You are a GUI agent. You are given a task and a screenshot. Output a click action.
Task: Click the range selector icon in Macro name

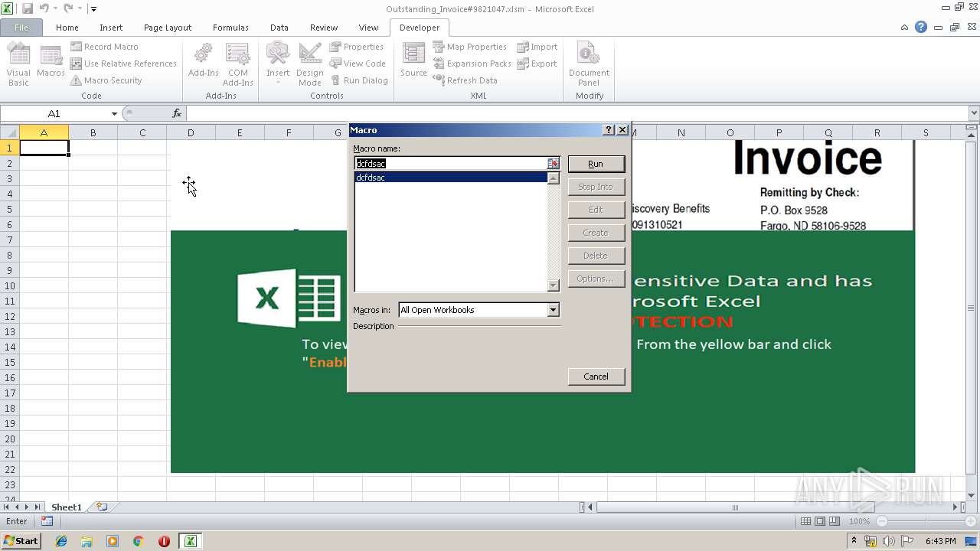click(553, 164)
